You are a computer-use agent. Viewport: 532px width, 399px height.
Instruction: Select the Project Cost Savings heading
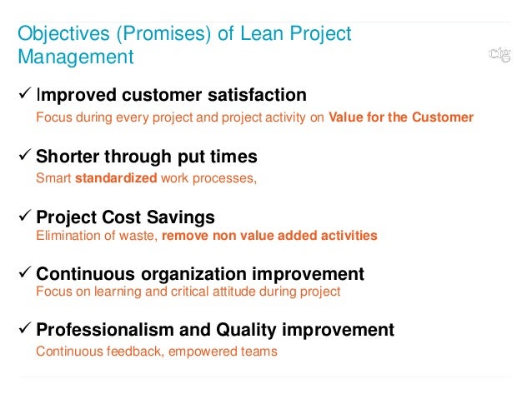125,217
